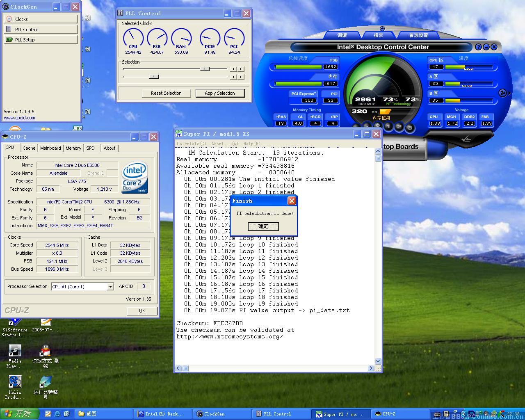Viewport: 525px width, 420px height.
Task: Click Apply Selection in PLL Control
Action: tap(220, 93)
